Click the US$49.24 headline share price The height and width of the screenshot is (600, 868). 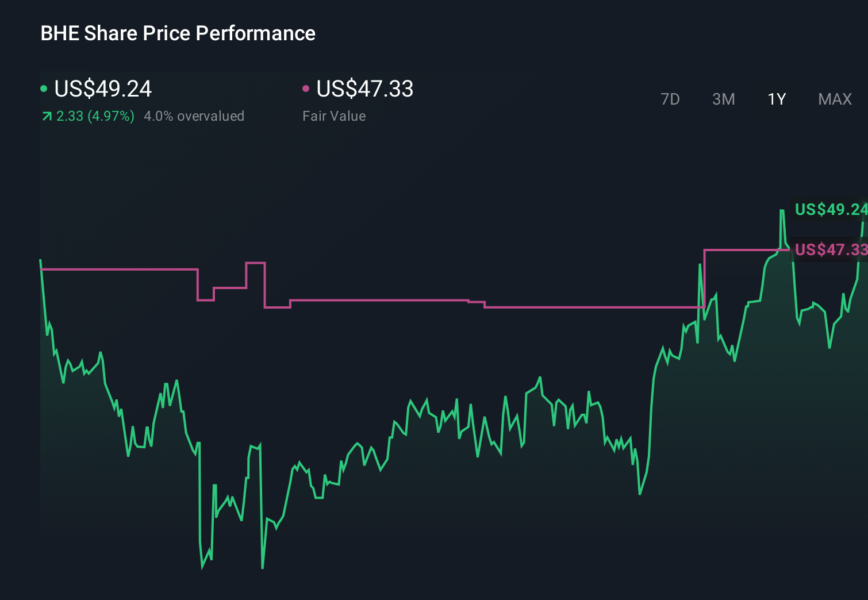point(103,89)
